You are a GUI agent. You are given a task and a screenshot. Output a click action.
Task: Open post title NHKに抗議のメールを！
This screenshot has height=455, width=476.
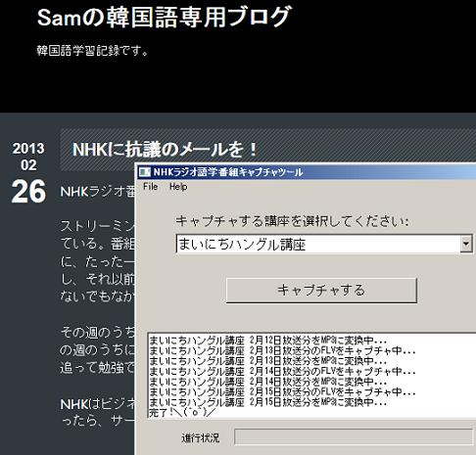[x=165, y=150]
